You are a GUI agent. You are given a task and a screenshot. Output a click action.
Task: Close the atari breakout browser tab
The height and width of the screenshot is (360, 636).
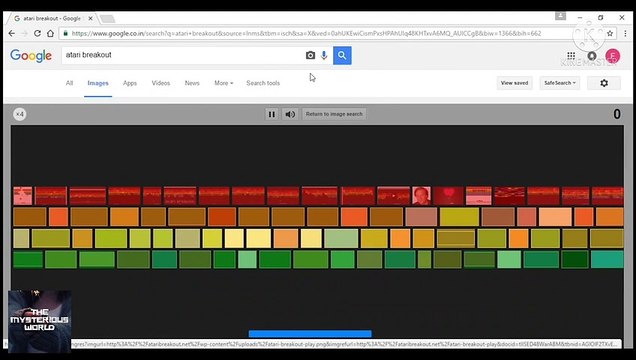click(x=90, y=18)
